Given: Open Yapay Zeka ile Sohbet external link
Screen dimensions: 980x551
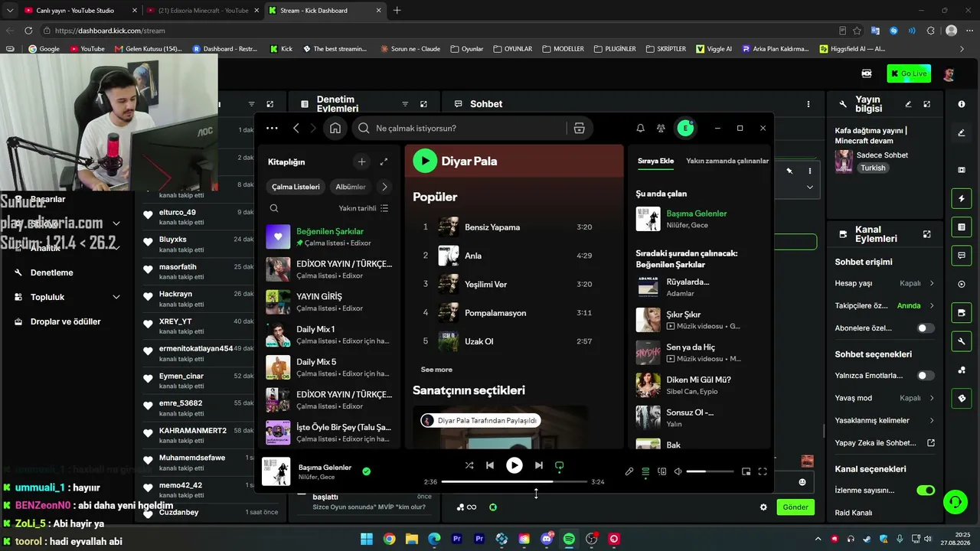Looking at the screenshot, I should 931,442.
